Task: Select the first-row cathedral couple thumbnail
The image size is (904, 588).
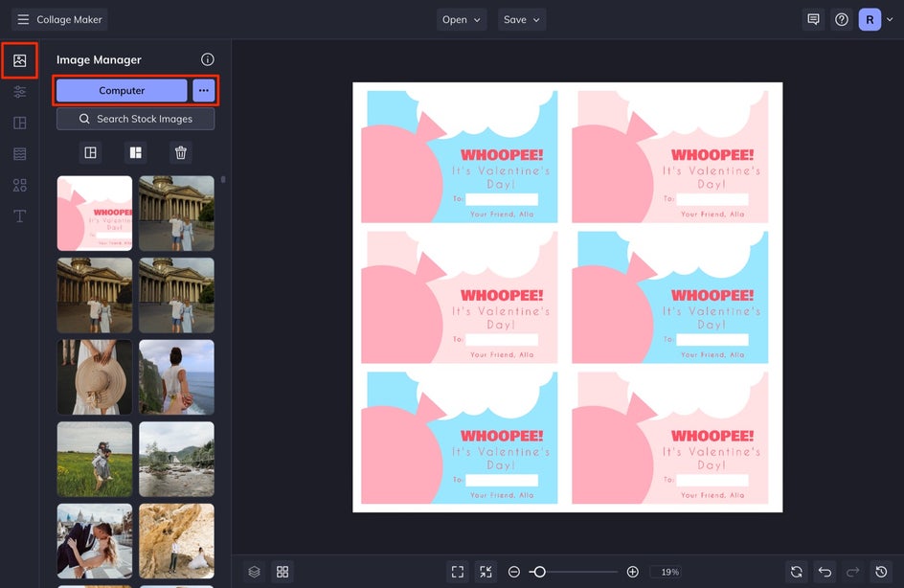Action: tap(176, 214)
